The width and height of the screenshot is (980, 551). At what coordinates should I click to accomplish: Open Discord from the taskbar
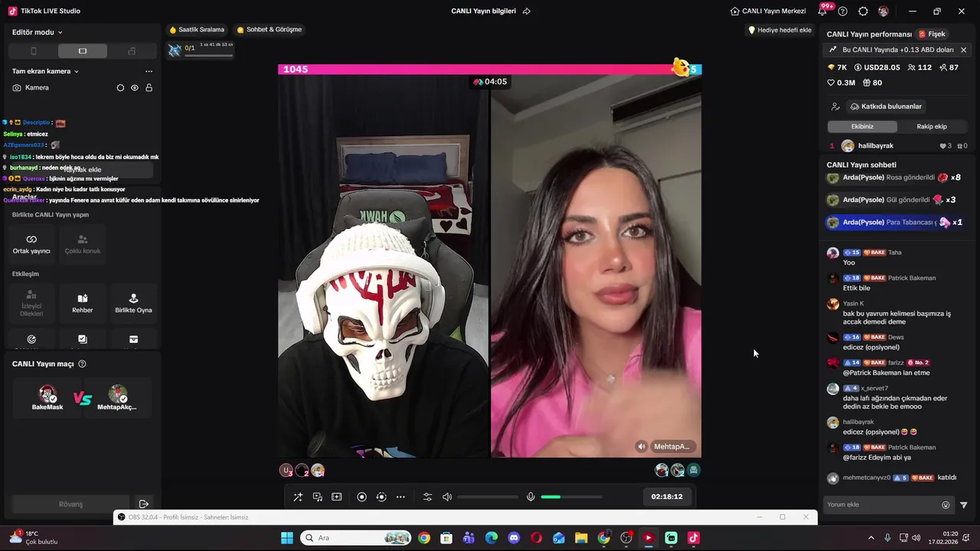click(514, 538)
